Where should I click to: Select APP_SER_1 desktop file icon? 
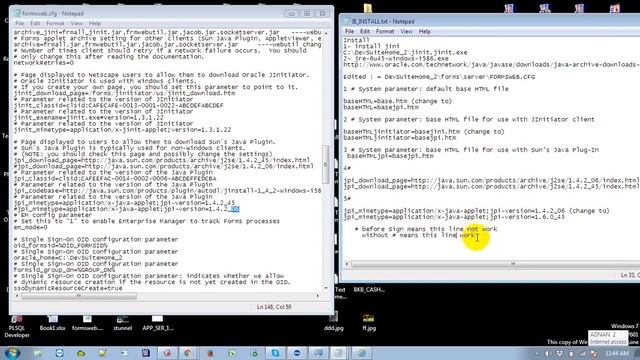pyautogui.click(x=158, y=323)
